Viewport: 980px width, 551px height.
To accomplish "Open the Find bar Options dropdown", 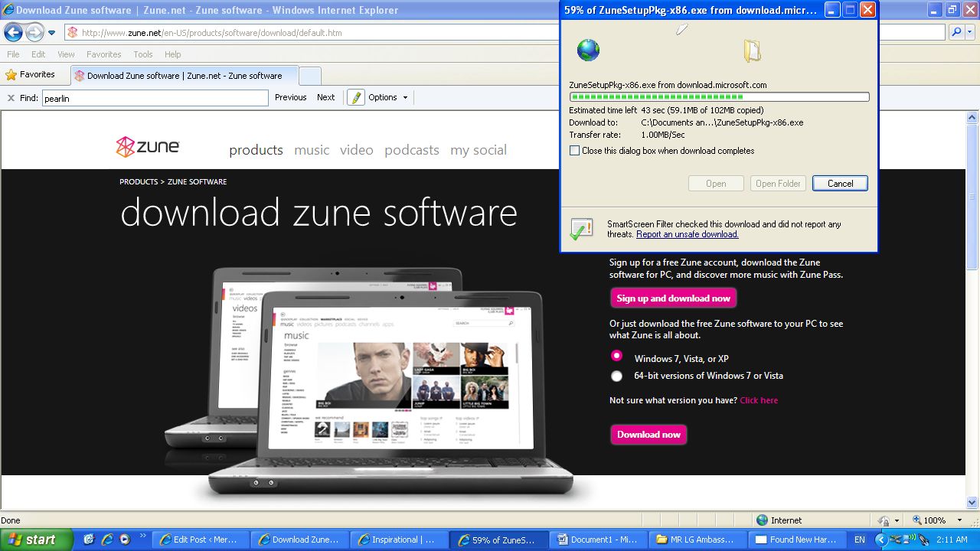I will click(x=388, y=97).
